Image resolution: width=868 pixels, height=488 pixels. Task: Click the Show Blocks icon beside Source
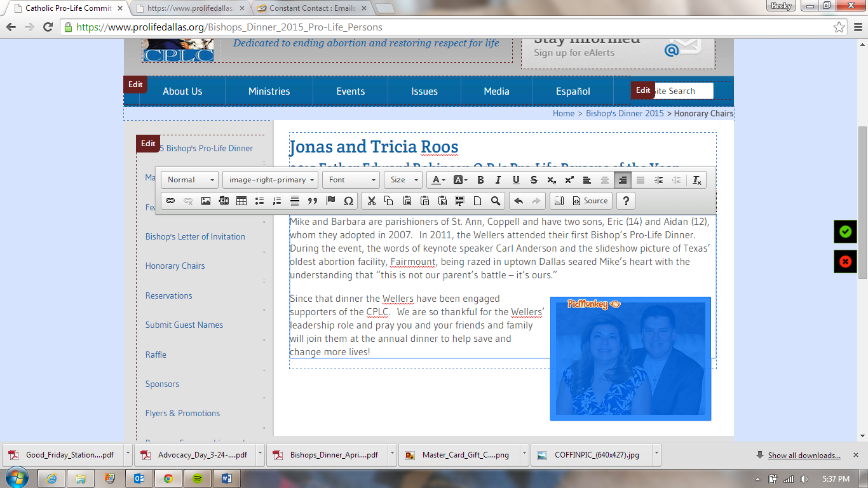tap(559, 201)
